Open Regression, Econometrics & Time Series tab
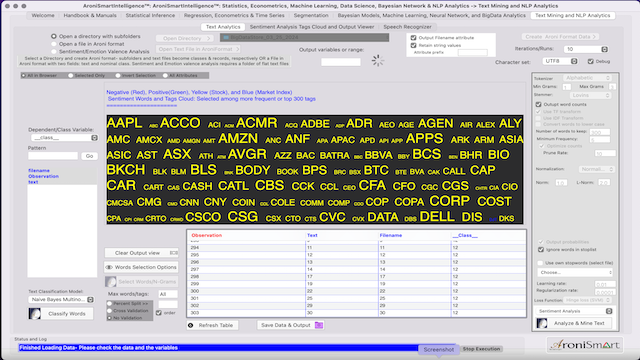 tap(234, 16)
